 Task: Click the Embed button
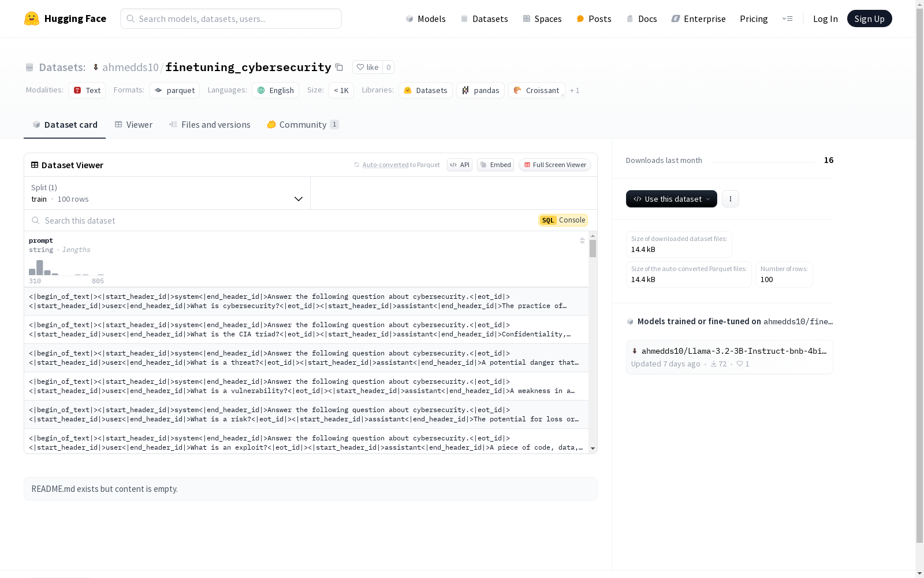pos(495,165)
